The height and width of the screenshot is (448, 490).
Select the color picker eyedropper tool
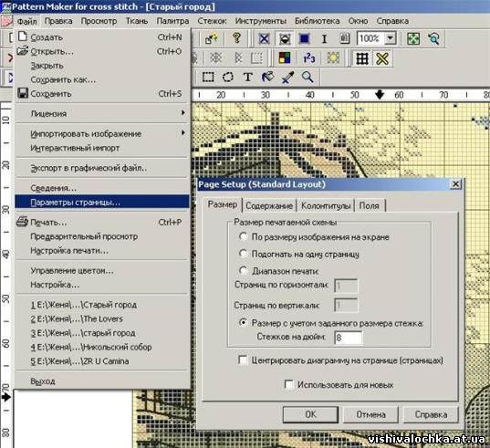[287, 77]
